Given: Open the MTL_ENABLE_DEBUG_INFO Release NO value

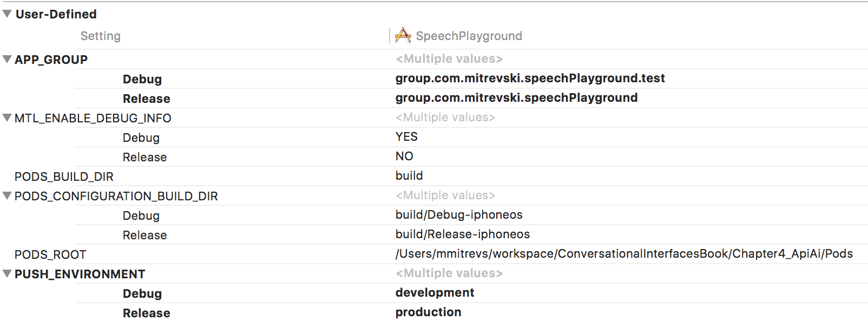Looking at the screenshot, I should click(404, 156).
